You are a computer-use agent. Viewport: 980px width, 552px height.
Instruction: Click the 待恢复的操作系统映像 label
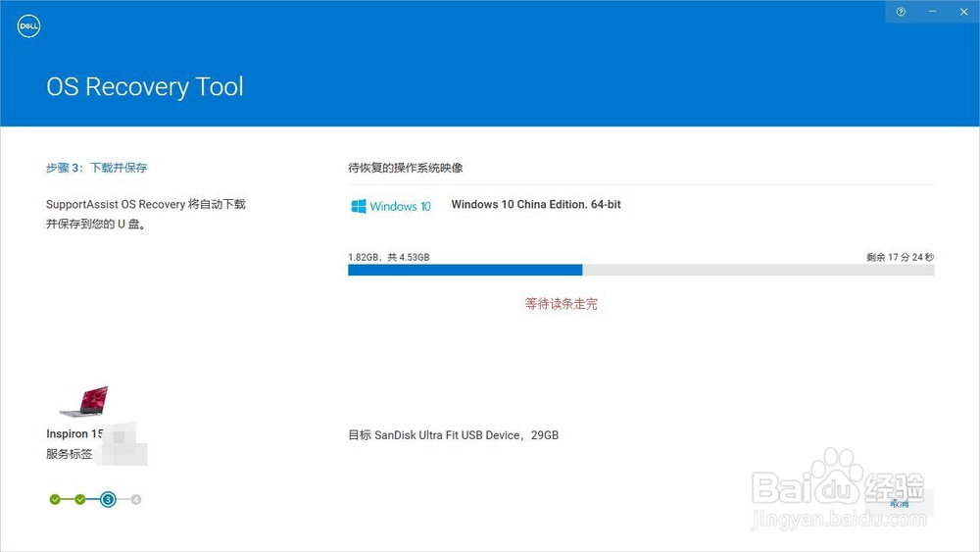[406, 168]
